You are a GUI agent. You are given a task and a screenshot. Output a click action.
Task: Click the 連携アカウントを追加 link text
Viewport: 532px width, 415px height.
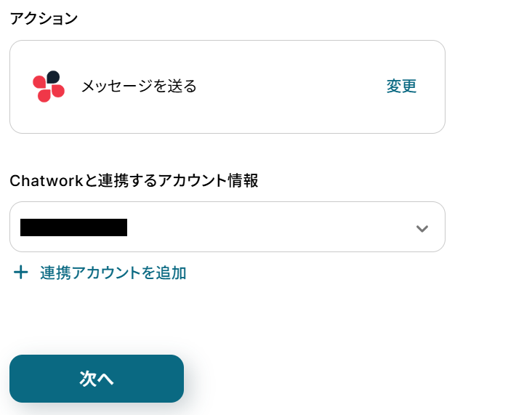click(x=113, y=273)
